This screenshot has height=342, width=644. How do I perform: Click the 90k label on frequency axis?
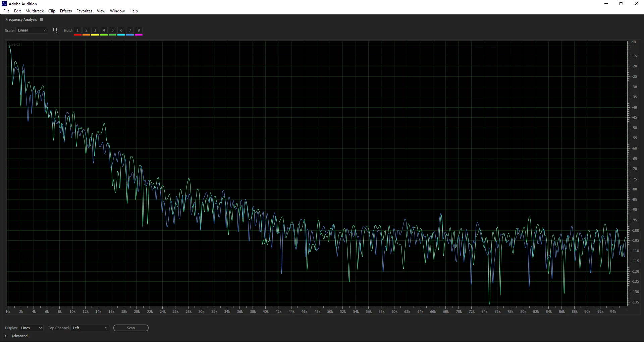coord(587,311)
